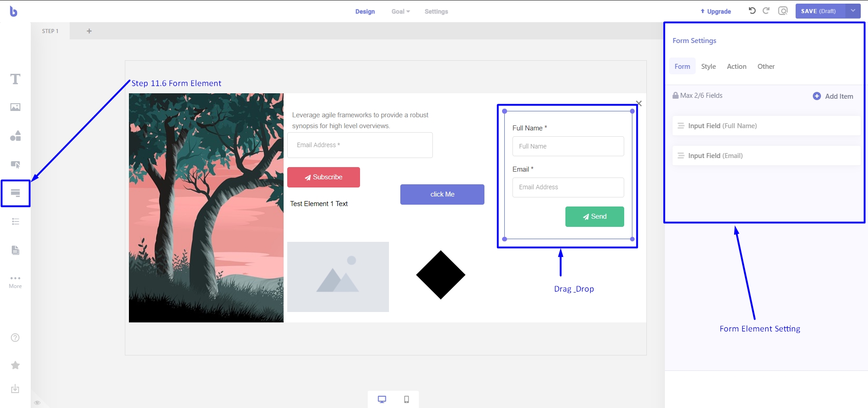Open the Input Field (Full Name) item
This screenshot has height=408, width=868.
(766, 126)
